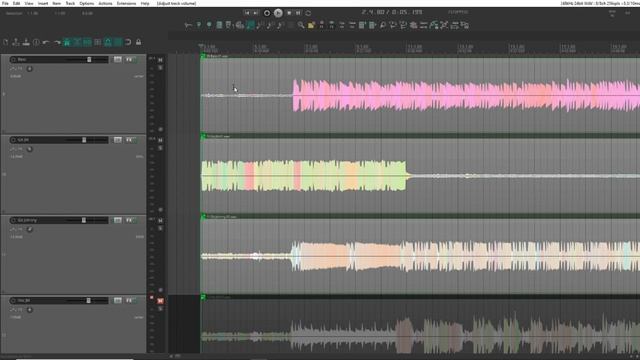Click the left-arrow icon starting upper toolbar

(x=188, y=25)
